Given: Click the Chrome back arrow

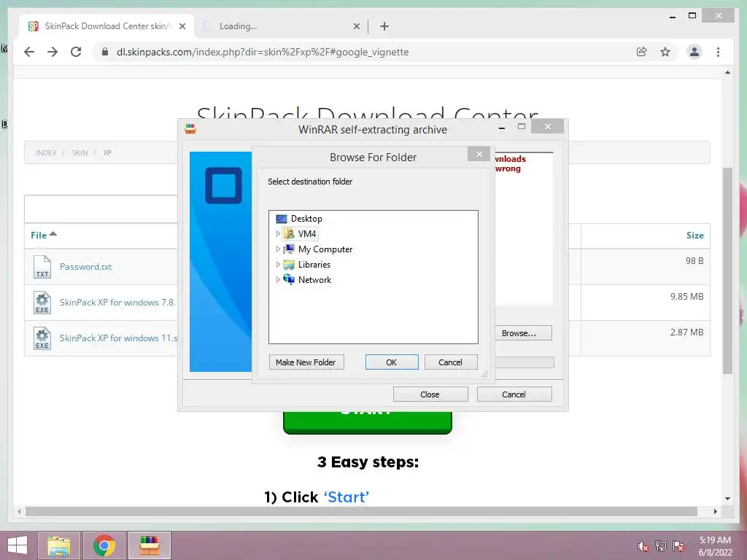Looking at the screenshot, I should pos(29,52).
